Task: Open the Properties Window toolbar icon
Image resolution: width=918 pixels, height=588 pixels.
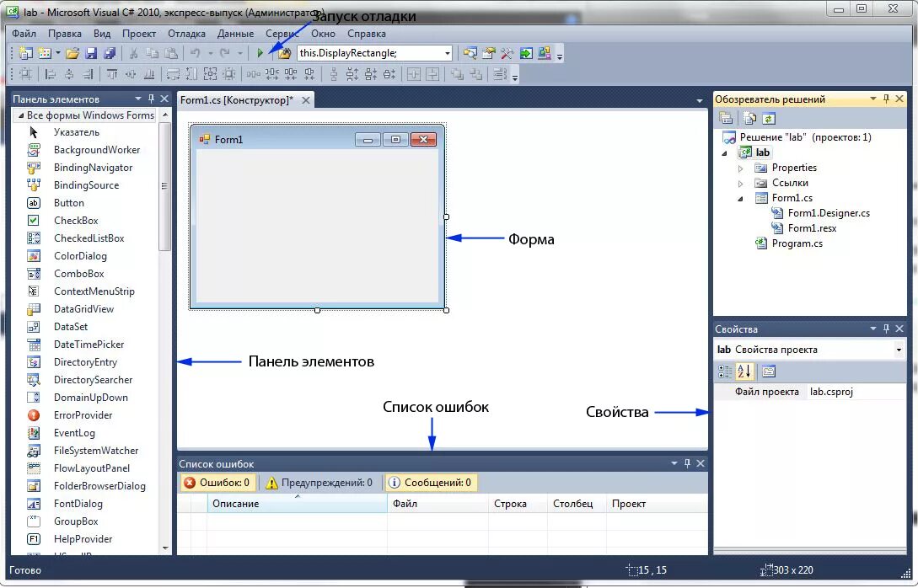Action: pyautogui.click(x=488, y=53)
